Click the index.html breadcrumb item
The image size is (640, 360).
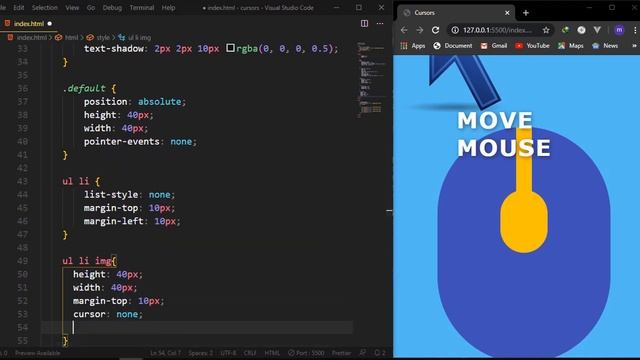[x=31, y=37]
